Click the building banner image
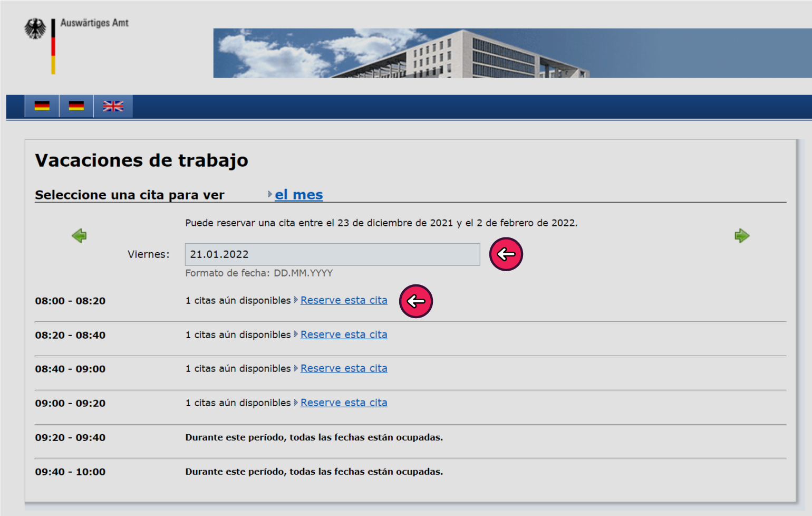This screenshot has height=516, width=812. (x=511, y=53)
